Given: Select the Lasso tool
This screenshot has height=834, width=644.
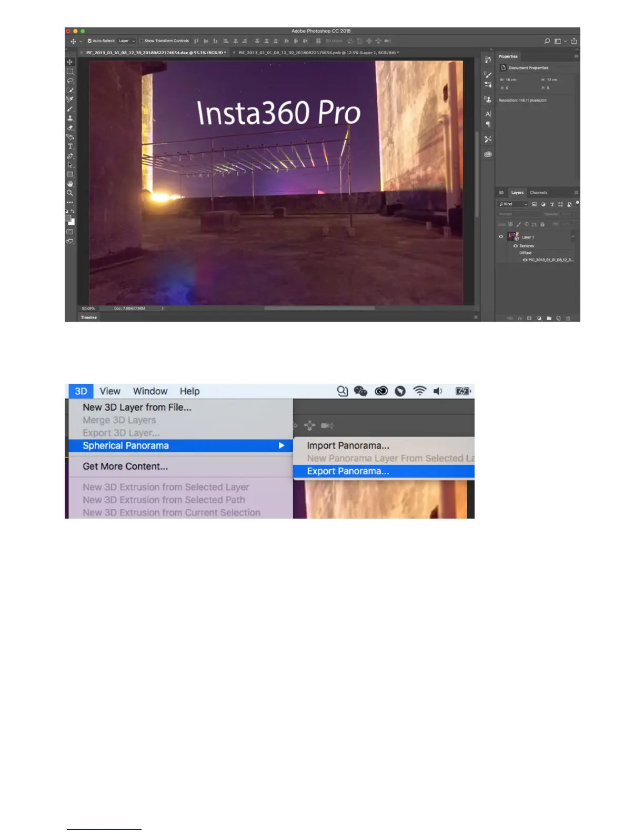Looking at the screenshot, I should point(70,81).
